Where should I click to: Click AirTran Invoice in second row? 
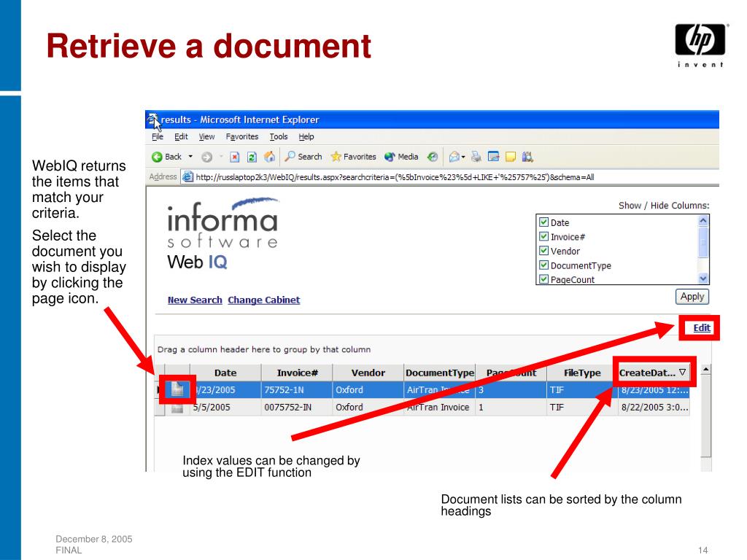(x=439, y=407)
